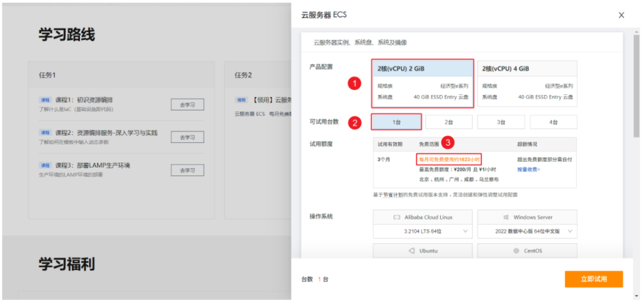This screenshot has width=644, height=303.
Task: Click the 课程 tag beside 课程3
Action: coord(45,165)
